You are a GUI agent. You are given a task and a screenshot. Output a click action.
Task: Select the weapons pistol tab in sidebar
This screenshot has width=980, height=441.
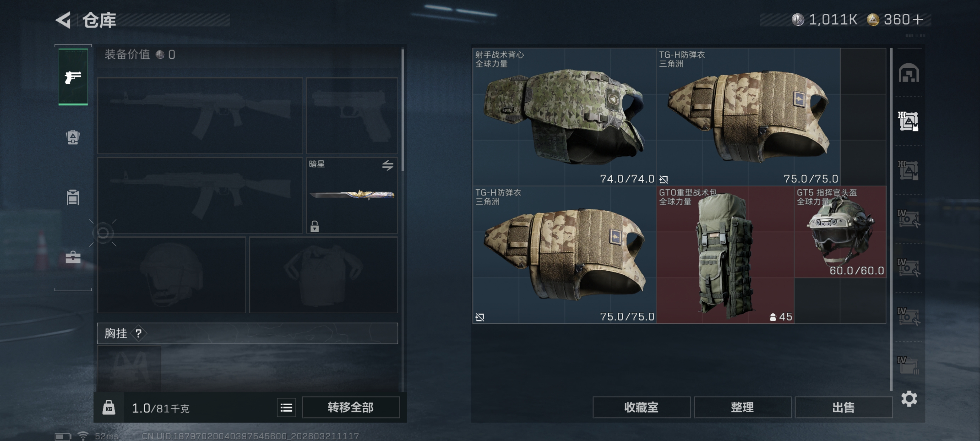73,77
